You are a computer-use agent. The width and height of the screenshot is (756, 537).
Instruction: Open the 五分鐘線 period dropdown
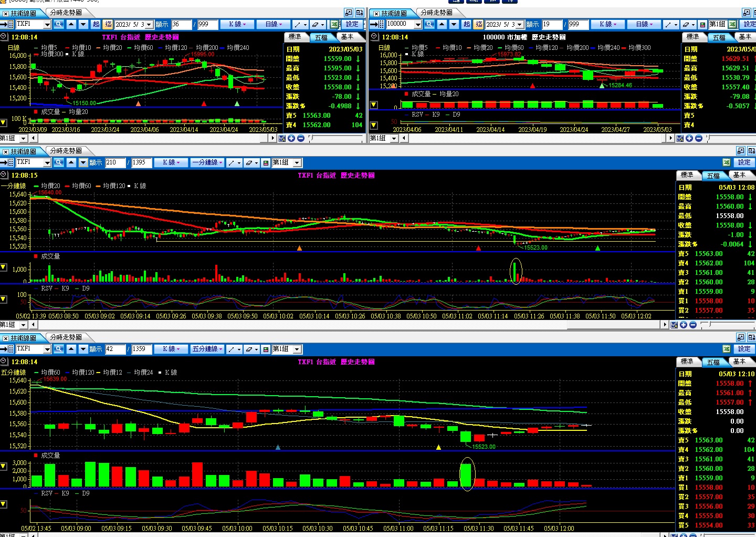207,349
